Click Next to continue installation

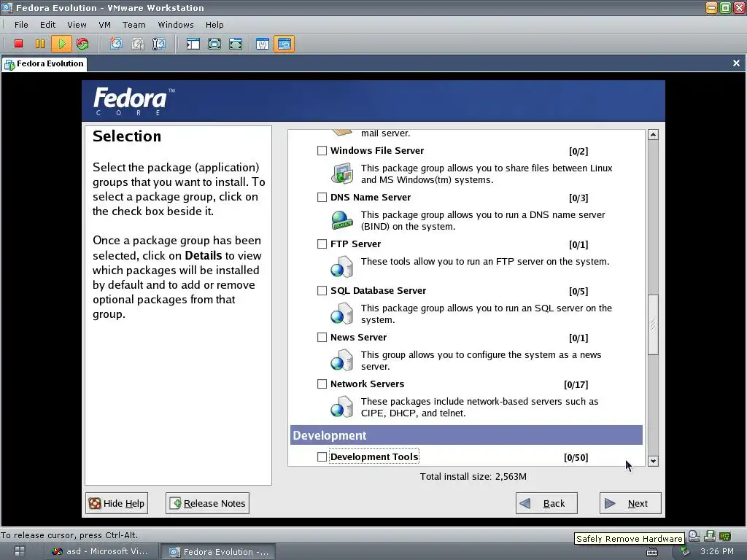coord(630,503)
